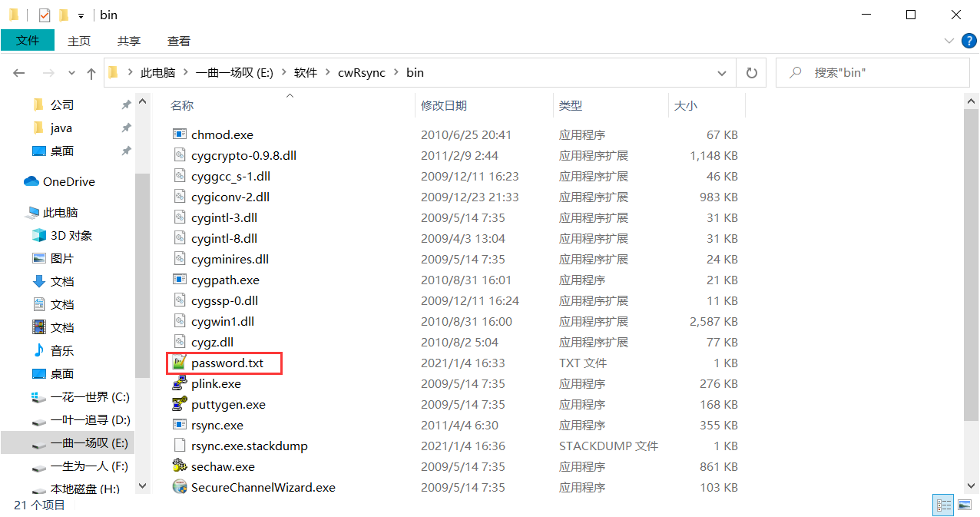
Task: Expand breadcrumb chevron after 软件
Action: click(328, 73)
